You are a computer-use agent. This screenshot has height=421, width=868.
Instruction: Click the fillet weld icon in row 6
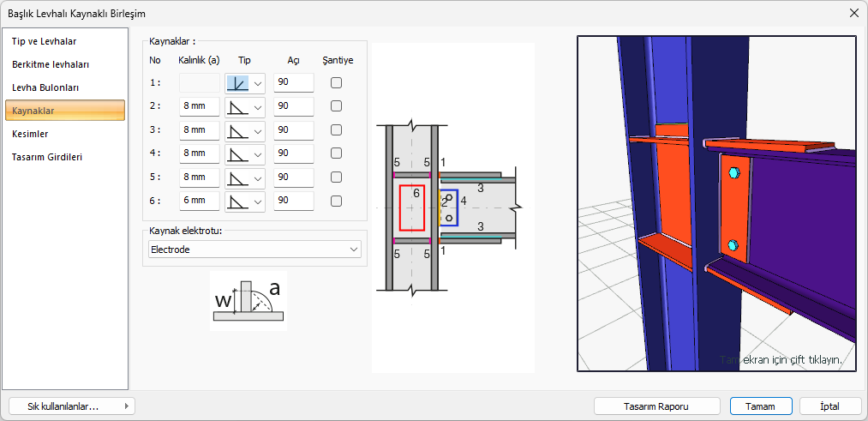coord(237,201)
